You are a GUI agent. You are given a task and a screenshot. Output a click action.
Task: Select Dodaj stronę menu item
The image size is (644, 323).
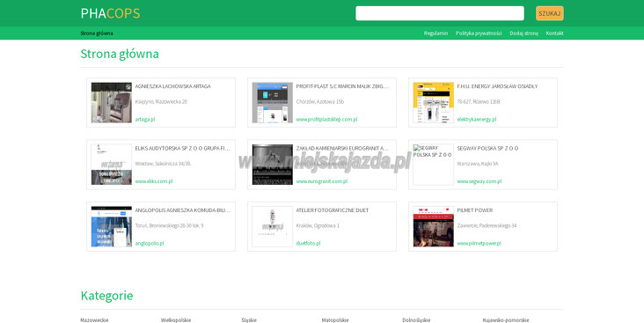pos(523,33)
